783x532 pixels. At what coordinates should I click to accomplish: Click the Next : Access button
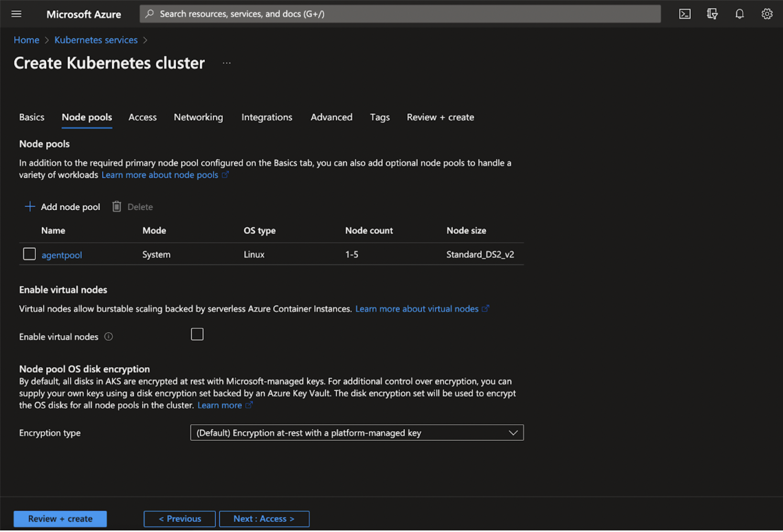(x=264, y=519)
